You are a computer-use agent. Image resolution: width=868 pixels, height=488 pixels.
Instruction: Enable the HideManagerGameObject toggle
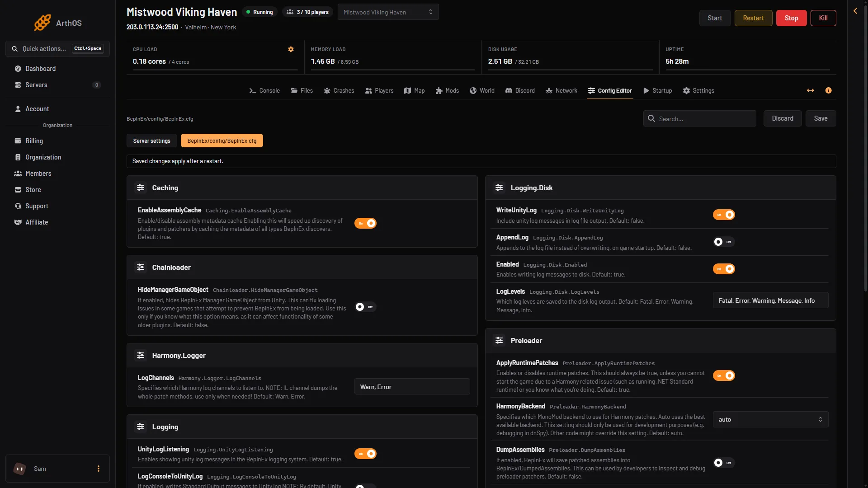[x=365, y=307]
